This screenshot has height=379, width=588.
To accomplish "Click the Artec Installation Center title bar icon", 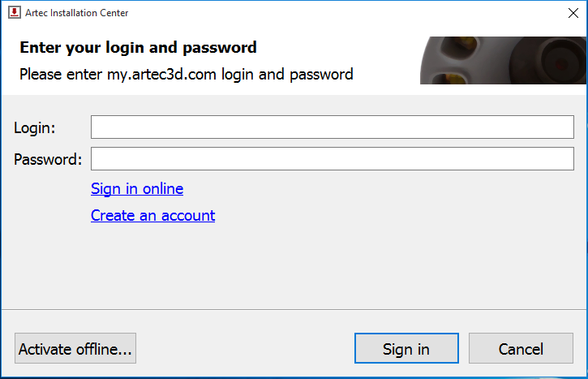I will [x=15, y=12].
